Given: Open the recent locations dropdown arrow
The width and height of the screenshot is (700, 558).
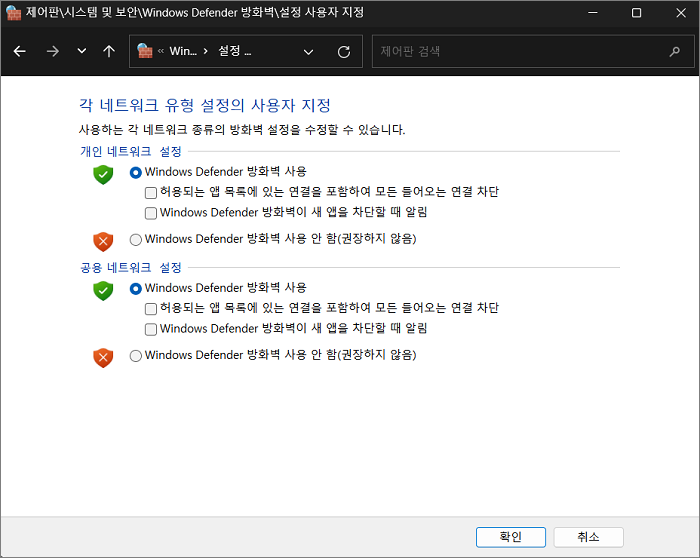Looking at the screenshot, I should [x=82, y=51].
